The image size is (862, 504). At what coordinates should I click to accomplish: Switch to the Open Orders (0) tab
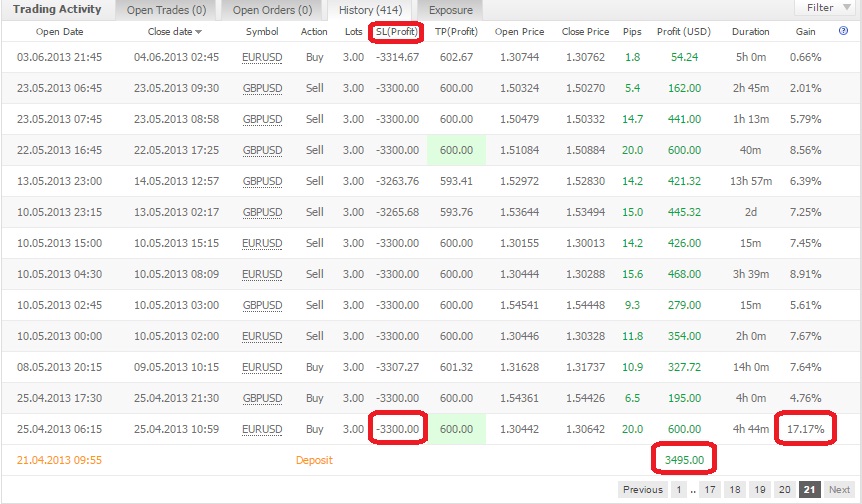click(272, 10)
